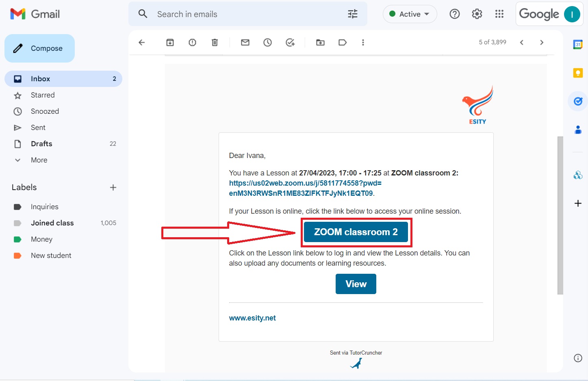Add this email to Tasks

pos(290,42)
